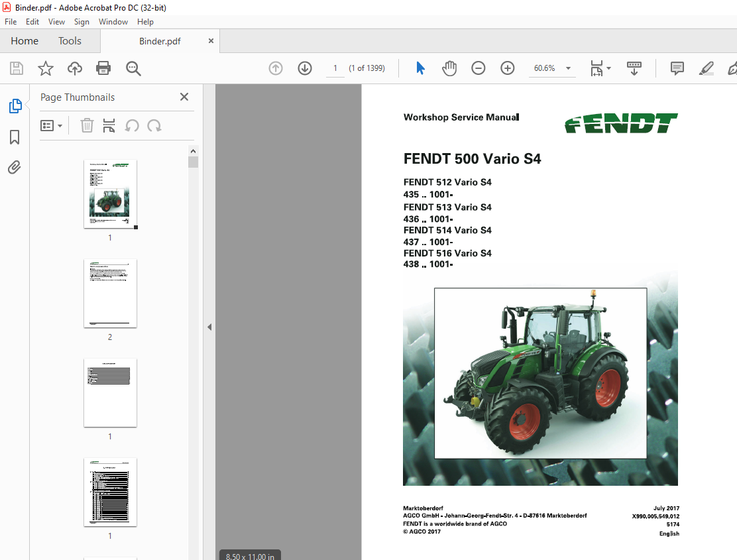Click the page number input field
The image size is (737, 560).
point(335,68)
